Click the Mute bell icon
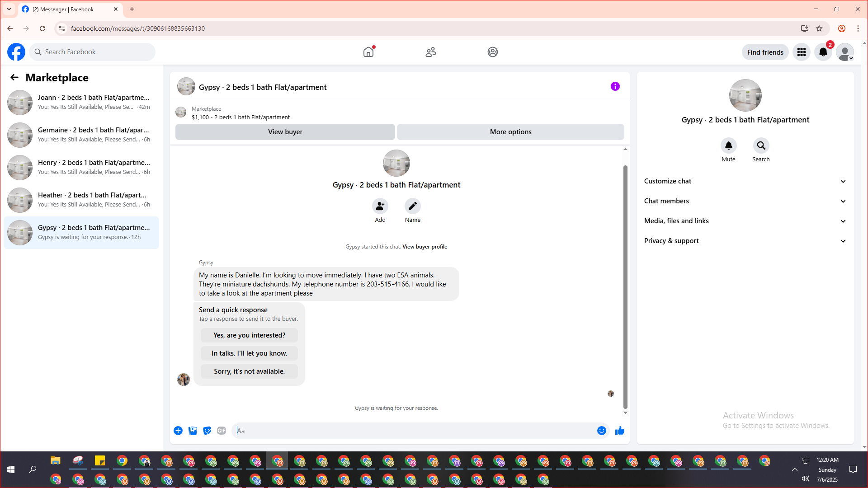 (x=728, y=145)
